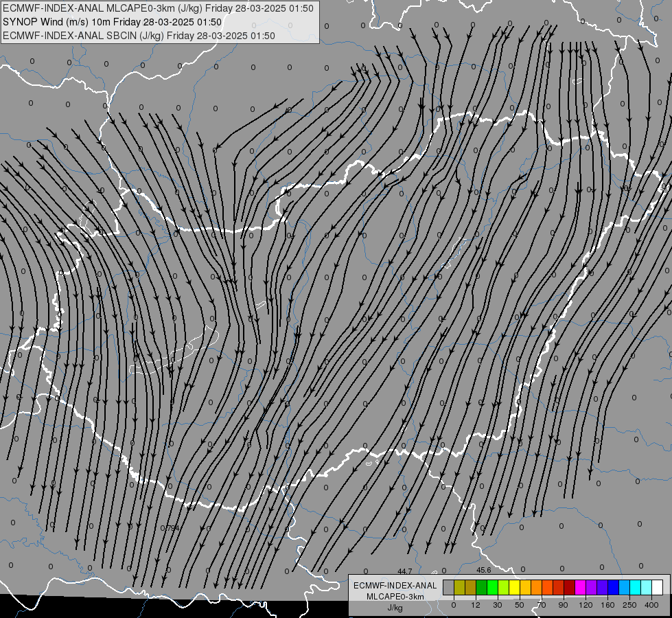Select the pale cyan legend swatch

pyautogui.click(x=647, y=587)
